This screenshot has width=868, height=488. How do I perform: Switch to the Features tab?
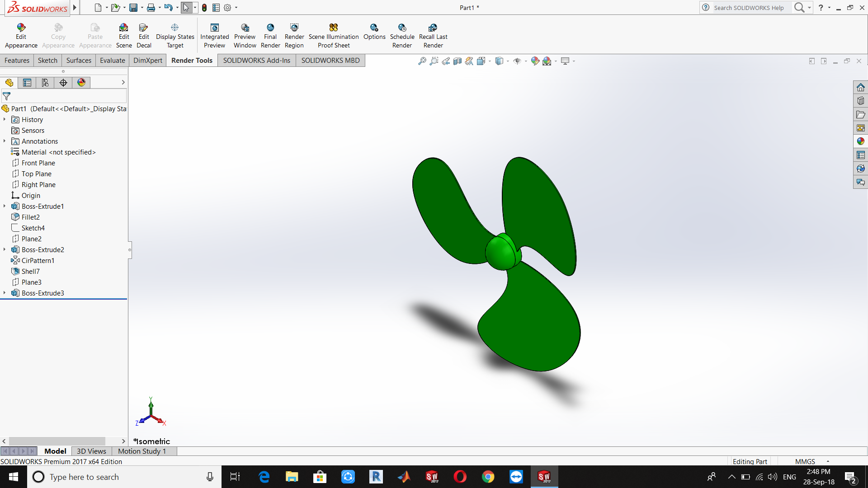[x=17, y=61]
